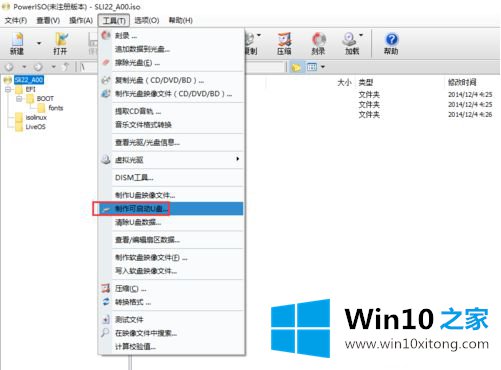Collapse the EFI folder tree expander

(8, 89)
